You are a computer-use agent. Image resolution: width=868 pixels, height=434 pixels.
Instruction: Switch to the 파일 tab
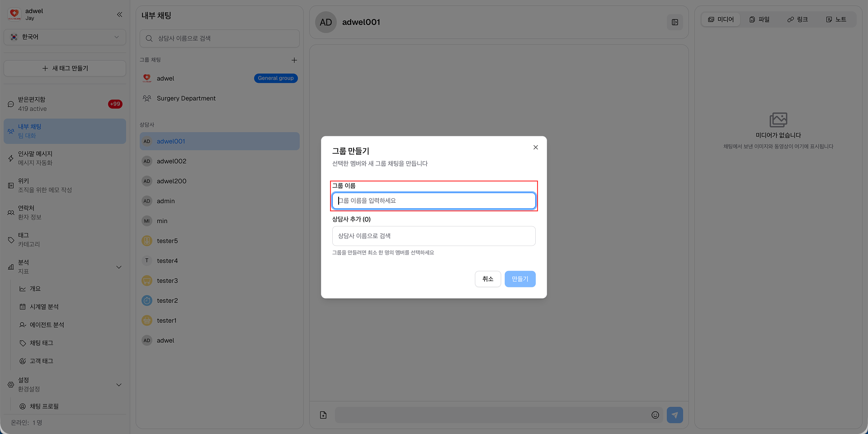point(759,19)
